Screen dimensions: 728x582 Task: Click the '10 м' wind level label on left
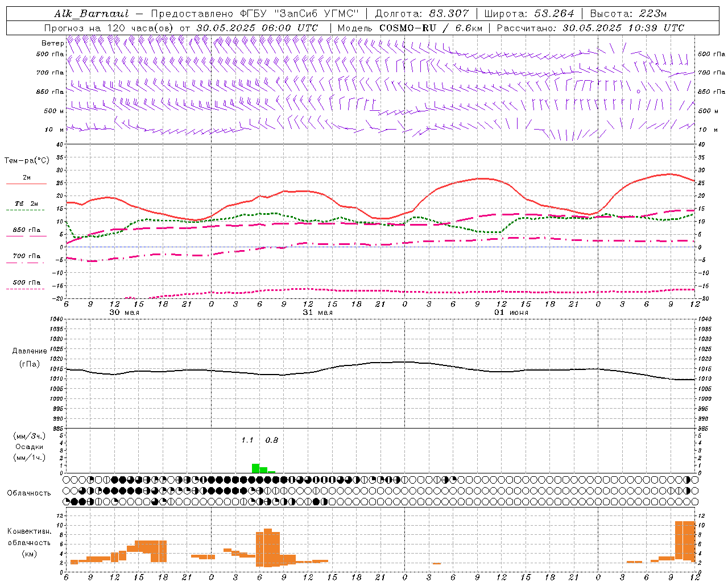(x=54, y=130)
